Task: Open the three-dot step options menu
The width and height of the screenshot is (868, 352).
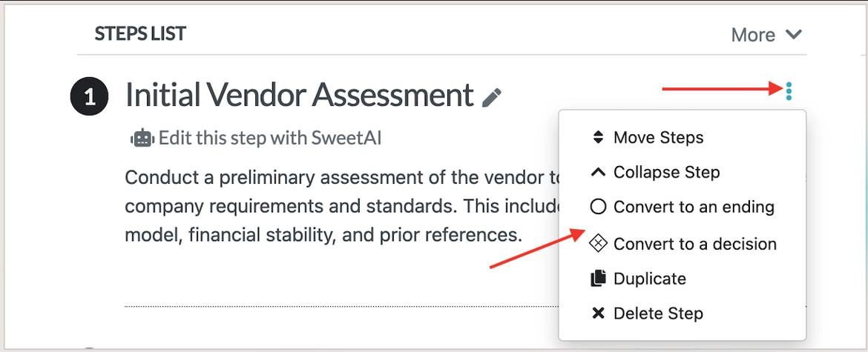Action: pos(789,90)
